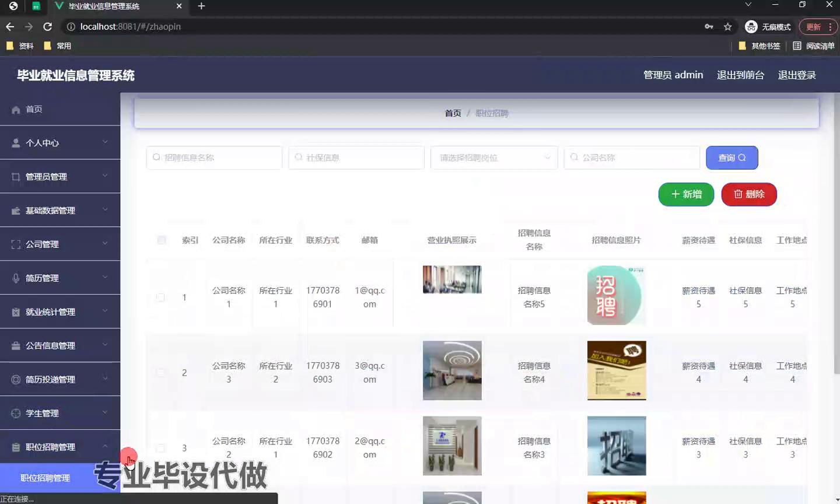
Task: Click the browser forward arrow
Action: pos(29,27)
